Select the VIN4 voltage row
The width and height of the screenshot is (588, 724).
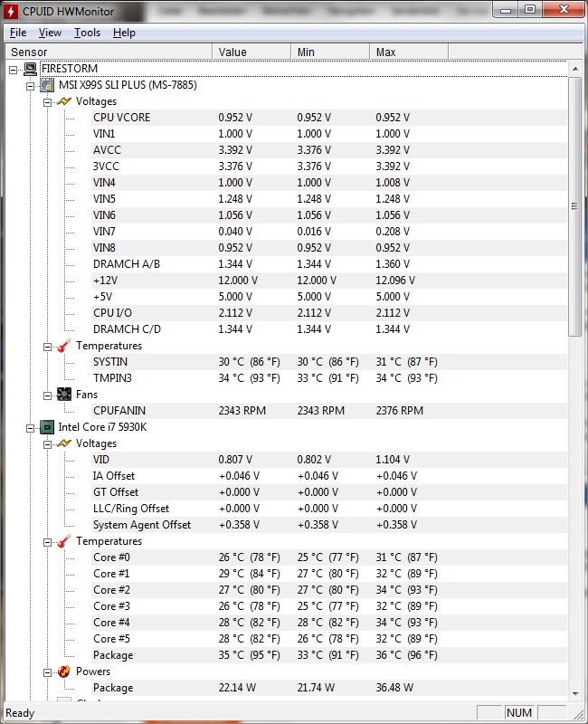click(x=329, y=183)
